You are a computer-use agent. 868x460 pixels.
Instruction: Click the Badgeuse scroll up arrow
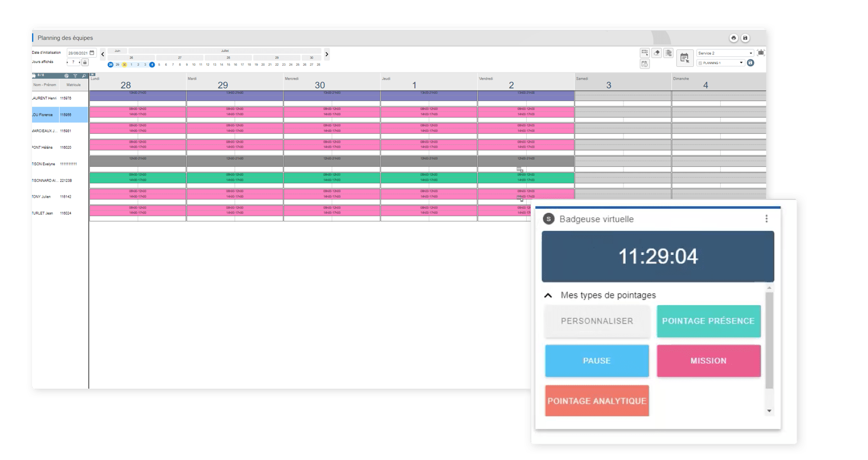click(x=769, y=288)
